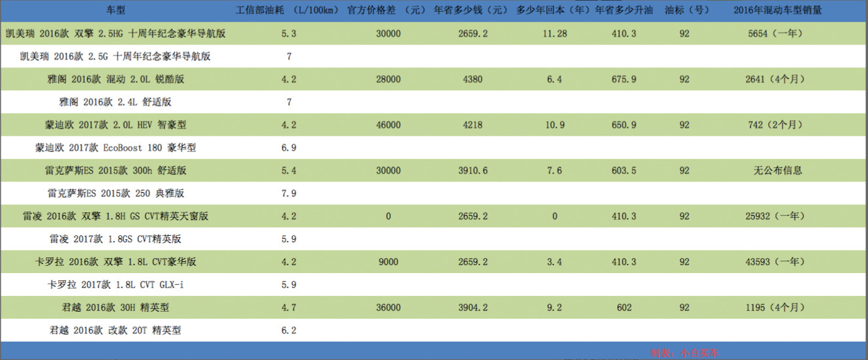Viewport: 868px width, 360px height.
Task: Select fuel consumption 4.7 for 君越 30H
Action: (288, 308)
